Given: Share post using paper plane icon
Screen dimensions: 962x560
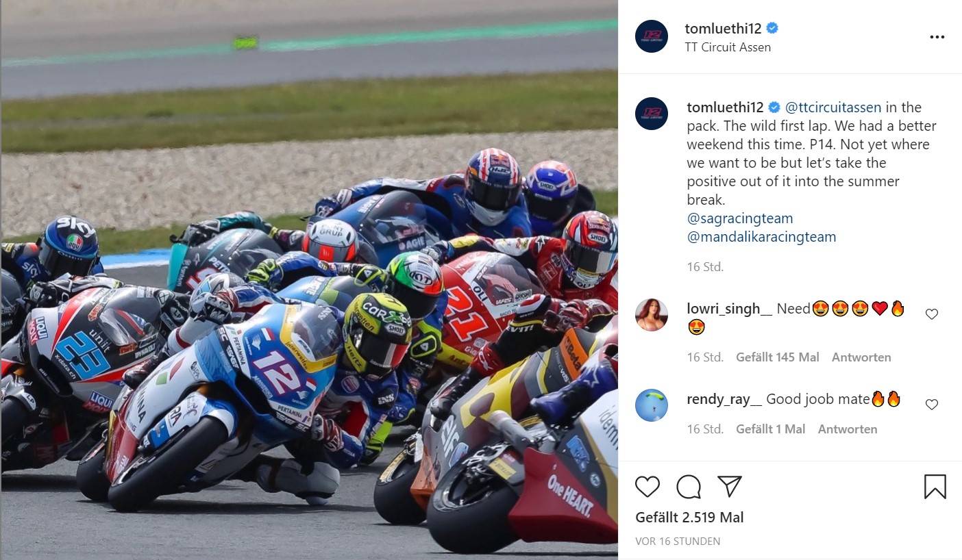Looking at the screenshot, I should [729, 487].
